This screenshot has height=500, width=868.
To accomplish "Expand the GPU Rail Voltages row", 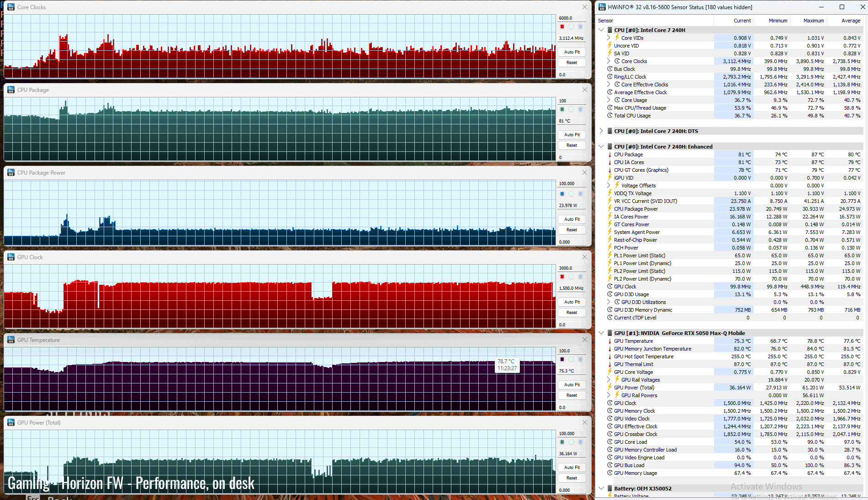I will tap(609, 380).
